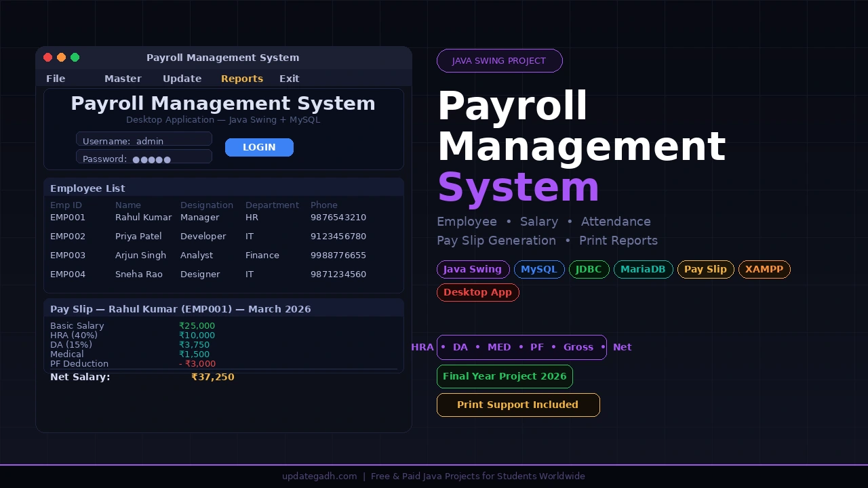
Task: Click the XAMPP tag
Action: point(764,269)
